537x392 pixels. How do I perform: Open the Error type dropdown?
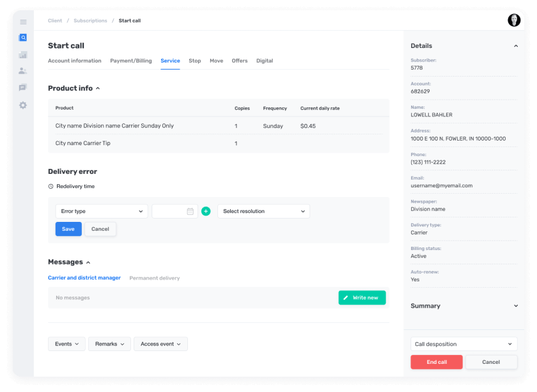point(101,211)
